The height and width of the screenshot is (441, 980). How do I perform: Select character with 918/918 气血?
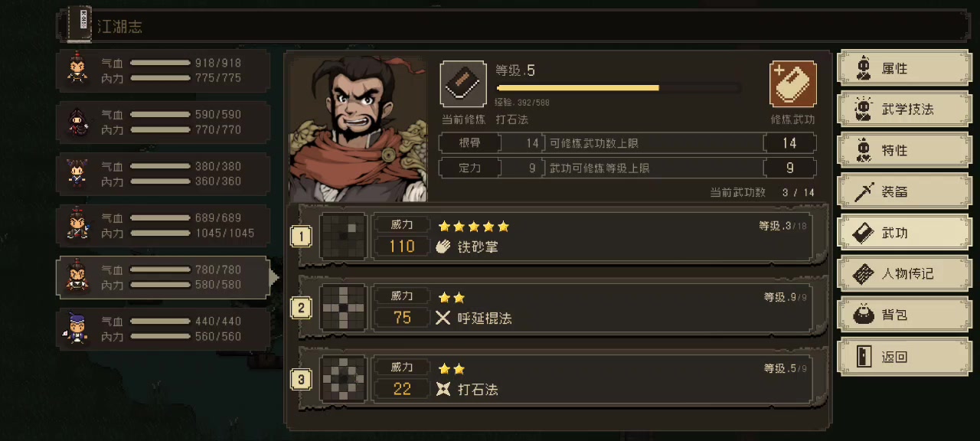pos(163,70)
